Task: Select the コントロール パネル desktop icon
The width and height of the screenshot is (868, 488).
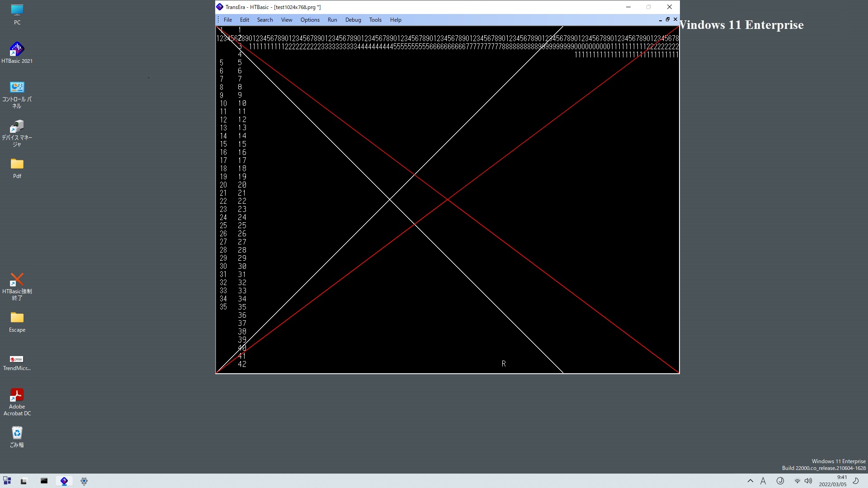Action: click(x=17, y=94)
